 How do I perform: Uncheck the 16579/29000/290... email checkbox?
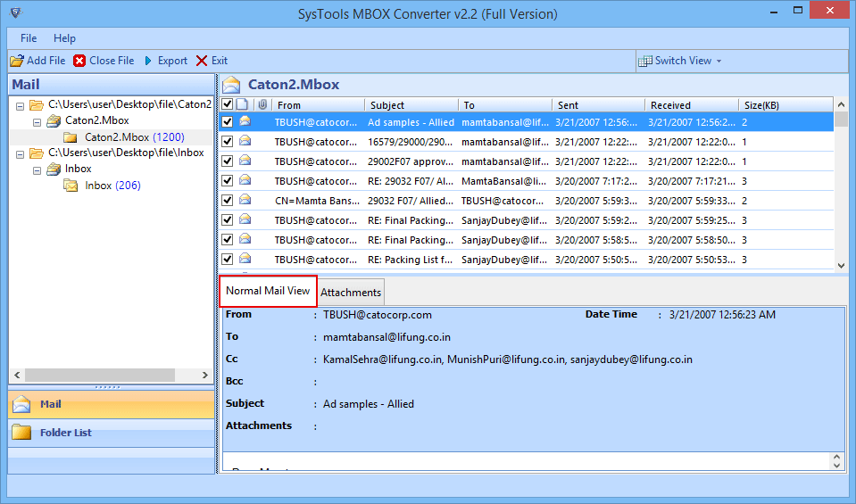pyautogui.click(x=227, y=141)
